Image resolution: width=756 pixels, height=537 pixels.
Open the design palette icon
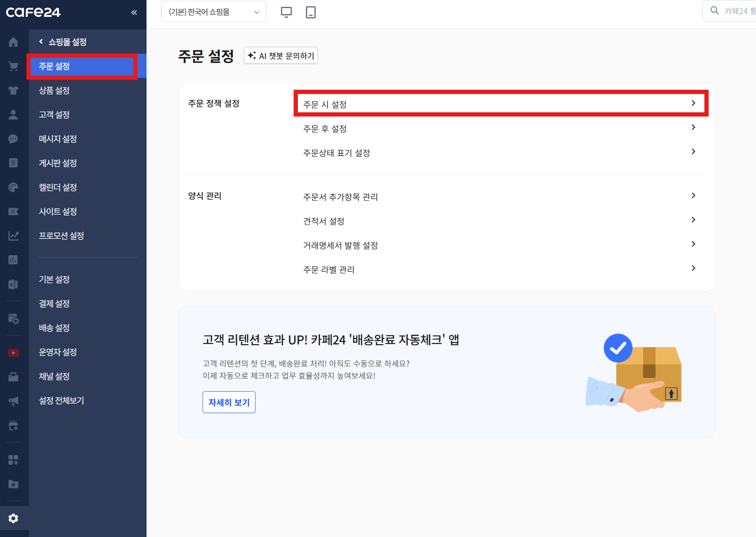[x=13, y=187]
